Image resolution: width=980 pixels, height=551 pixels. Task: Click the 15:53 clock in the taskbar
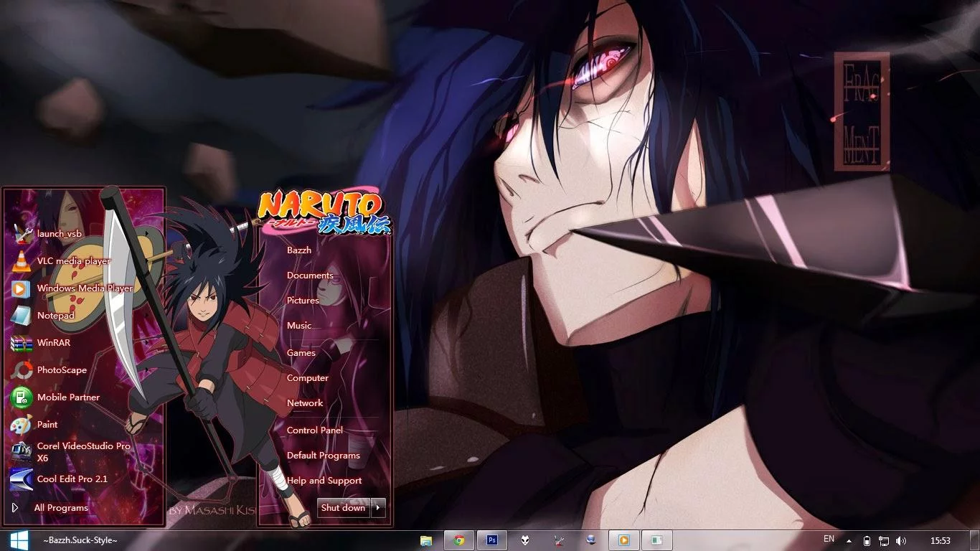click(x=941, y=541)
